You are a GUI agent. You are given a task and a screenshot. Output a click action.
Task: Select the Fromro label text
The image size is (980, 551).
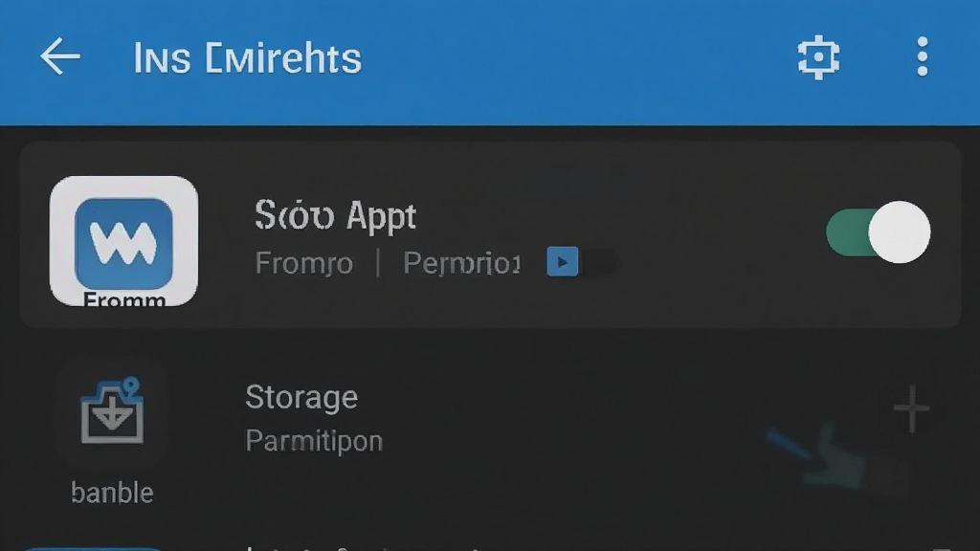click(303, 263)
